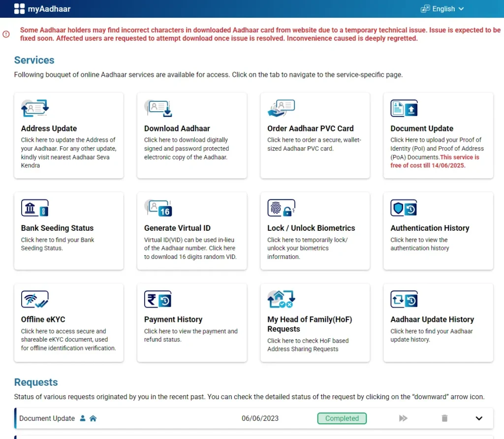Click the Lock / Unlock Biometrics description text
The height and width of the screenshot is (439, 504).
point(307,248)
